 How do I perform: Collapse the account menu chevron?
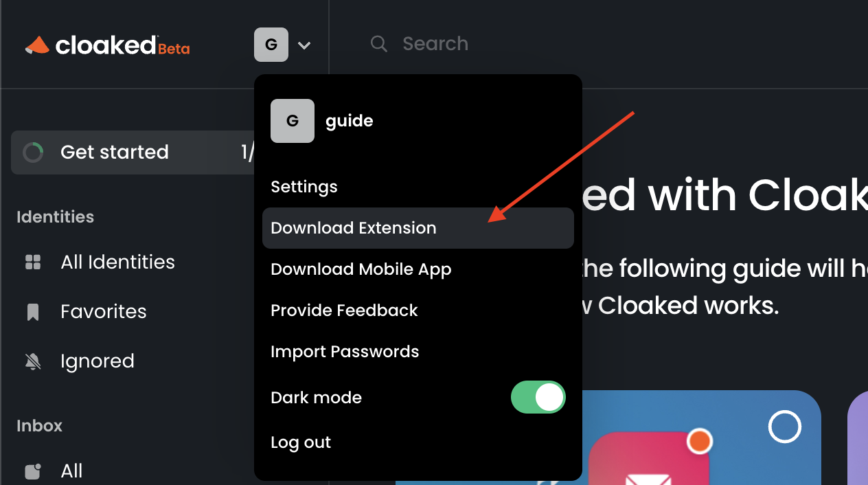coord(304,45)
